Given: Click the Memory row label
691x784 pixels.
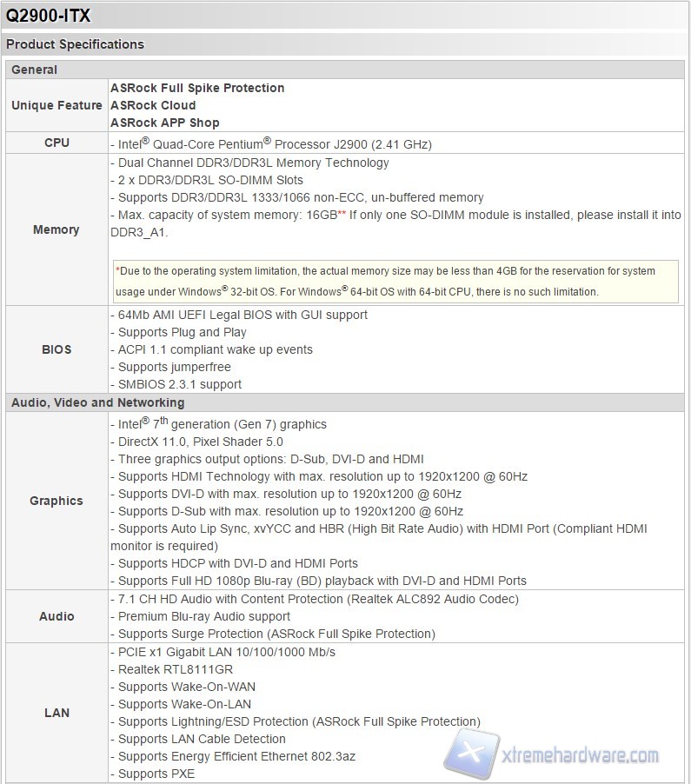Looking at the screenshot, I should (56, 229).
